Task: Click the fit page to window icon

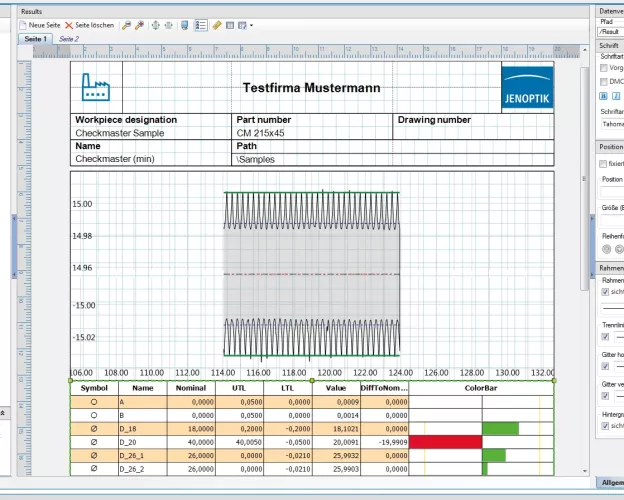Action: coord(156,24)
